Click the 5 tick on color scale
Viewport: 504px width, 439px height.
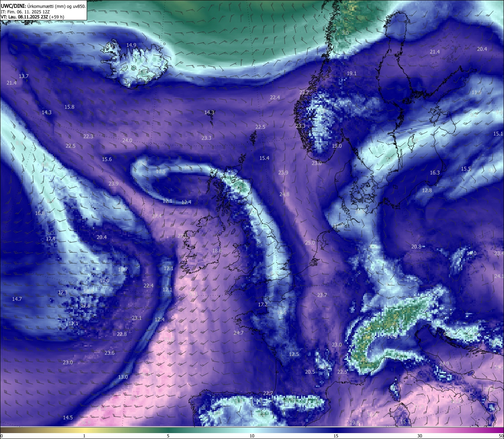pyautogui.click(x=168, y=436)
